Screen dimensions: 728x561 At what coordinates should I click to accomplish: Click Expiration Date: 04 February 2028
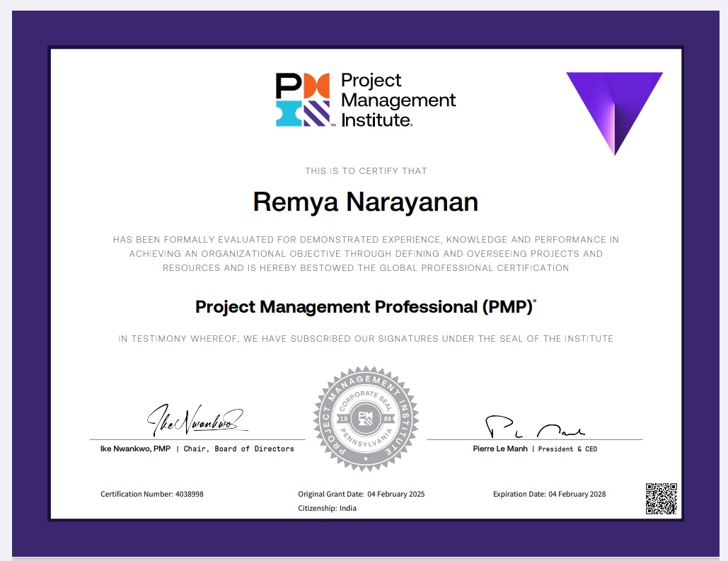coord(549,494)
